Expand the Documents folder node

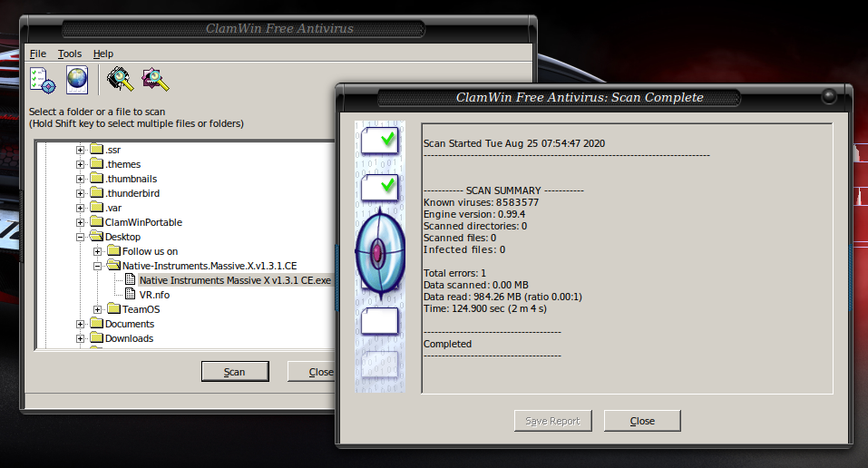click(x=80, y=324)
